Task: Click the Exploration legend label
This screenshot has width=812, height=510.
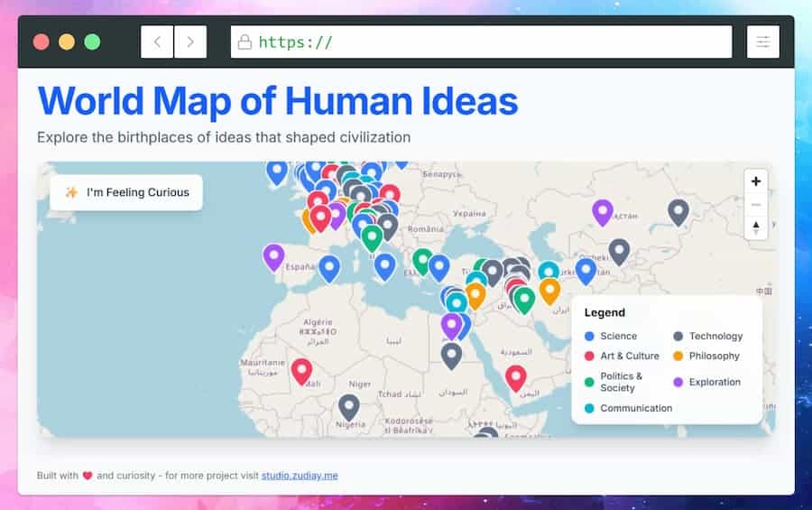Action: (715, 382)
